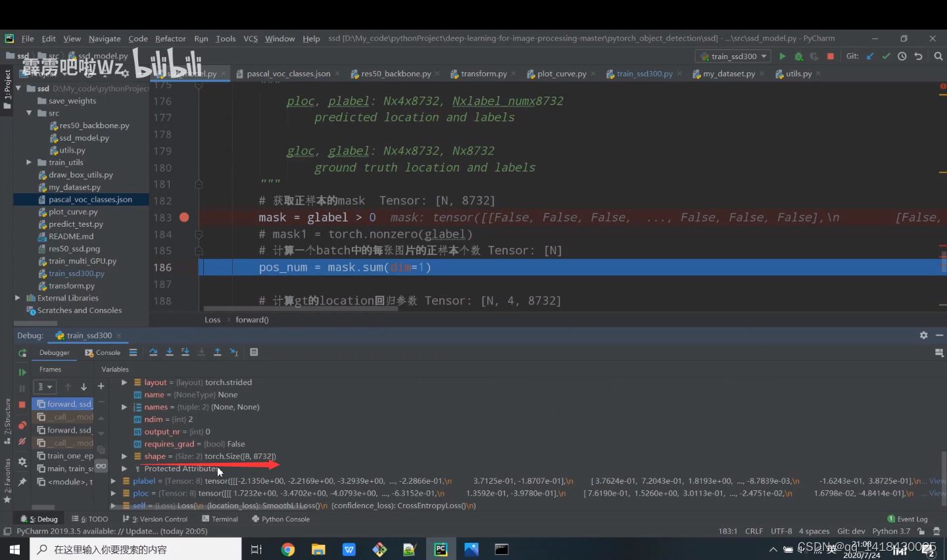
Task: Switch to the Console debug tab
Action: pyautogui.click(x=103, y=353)
